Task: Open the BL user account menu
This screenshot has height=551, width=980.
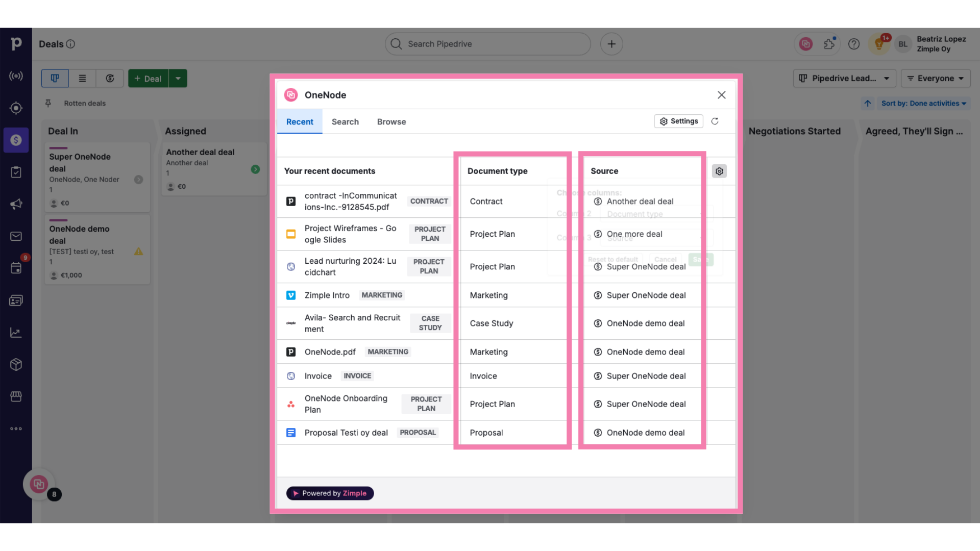Action: point(903,44)
